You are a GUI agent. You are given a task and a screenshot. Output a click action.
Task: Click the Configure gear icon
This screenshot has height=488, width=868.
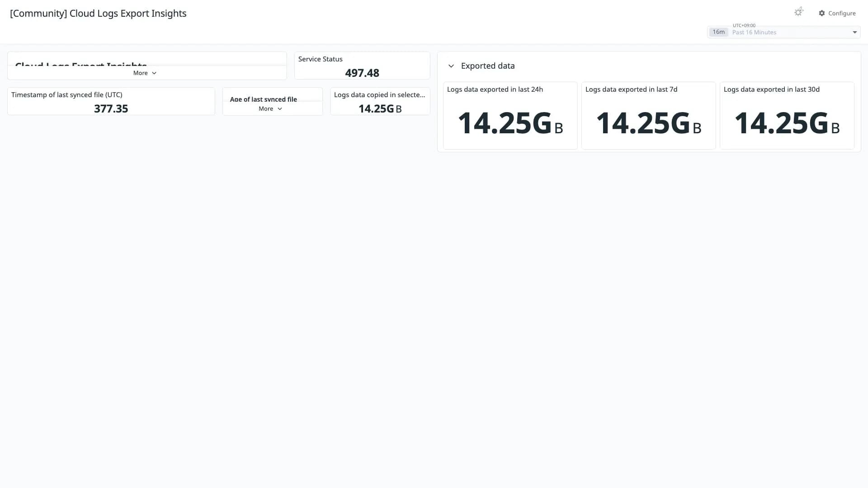click(821, 13)
